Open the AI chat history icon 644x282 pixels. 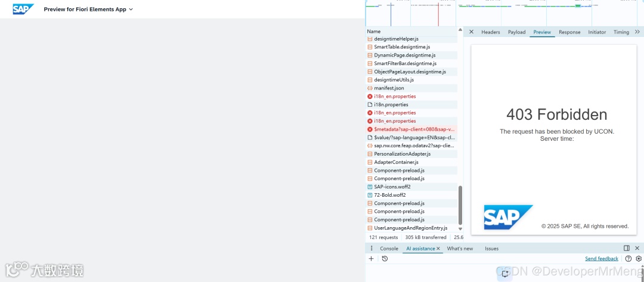pos(385,259)
